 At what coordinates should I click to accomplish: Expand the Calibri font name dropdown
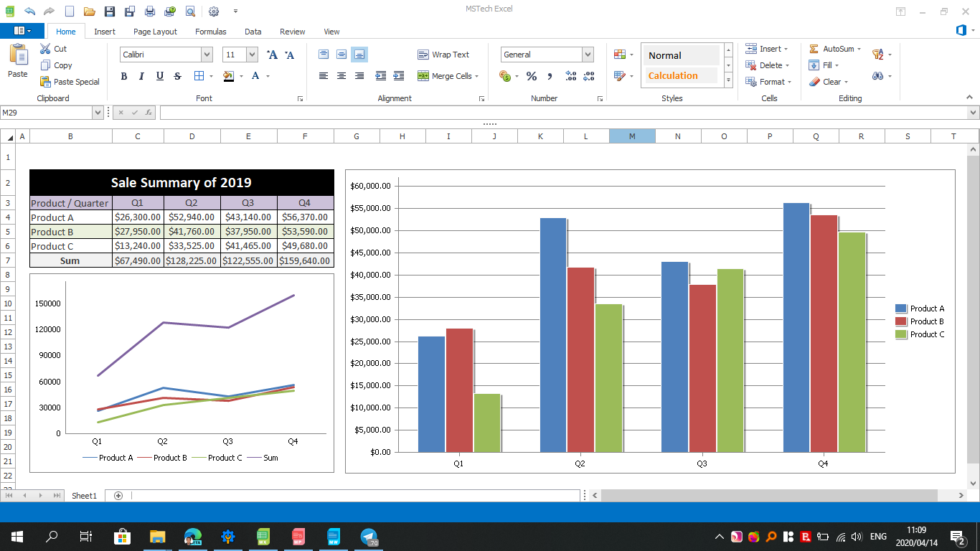(x=207, y=55)
